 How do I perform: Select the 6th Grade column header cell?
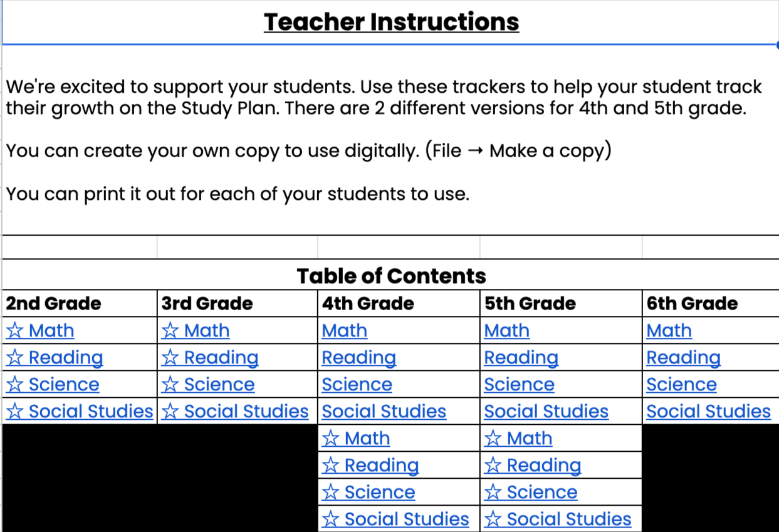[711, 303]
